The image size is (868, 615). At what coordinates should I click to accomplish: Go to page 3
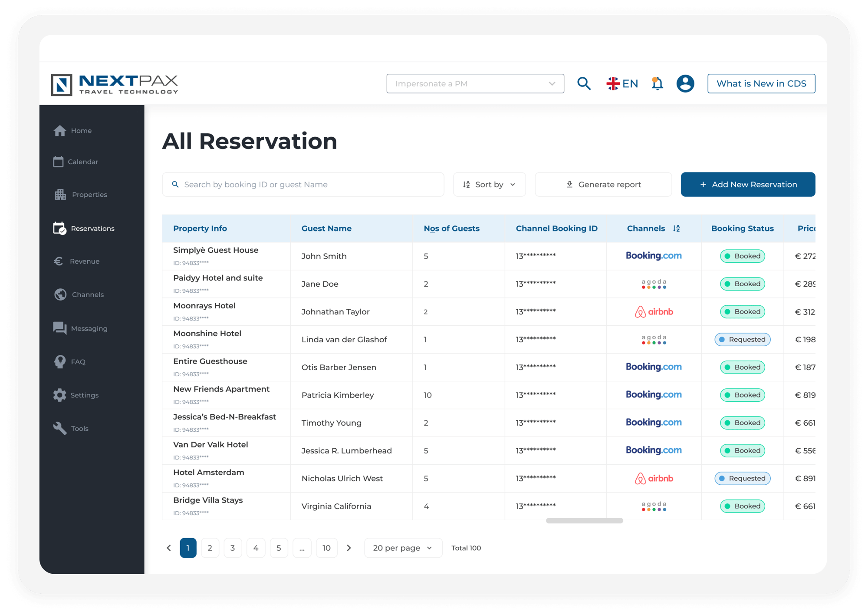pos(233,548)
